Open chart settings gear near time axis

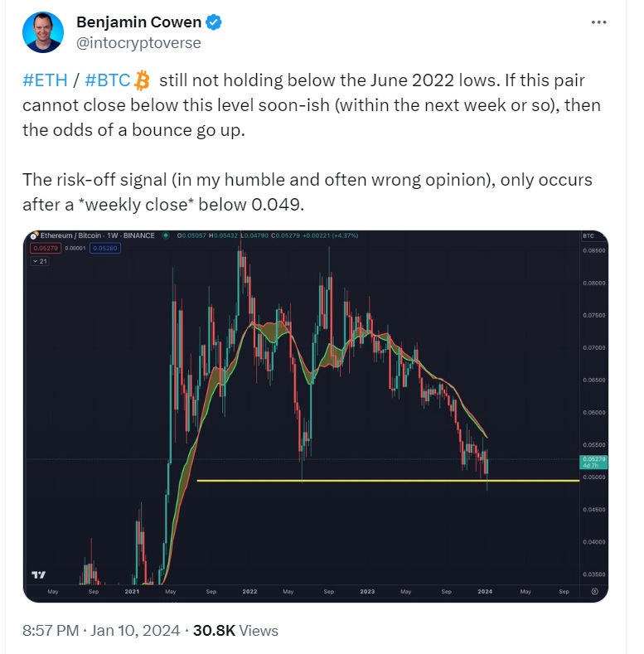(x=595, y=592)
